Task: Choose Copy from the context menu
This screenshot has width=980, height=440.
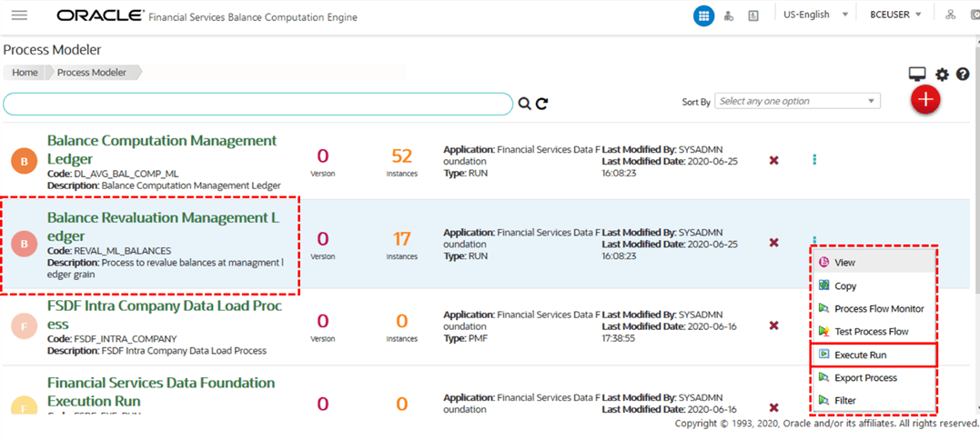Action: 874,285
